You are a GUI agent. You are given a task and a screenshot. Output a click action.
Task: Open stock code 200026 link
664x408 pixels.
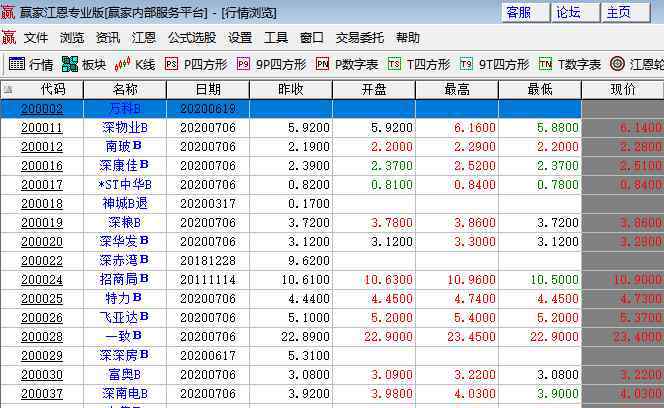(x=42, y=318)
